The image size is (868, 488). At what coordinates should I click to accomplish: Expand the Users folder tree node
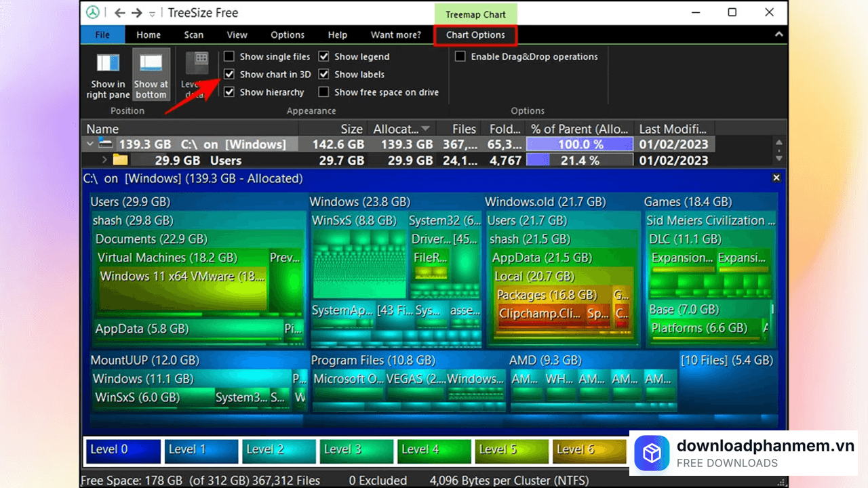click(x=104, y=161)
